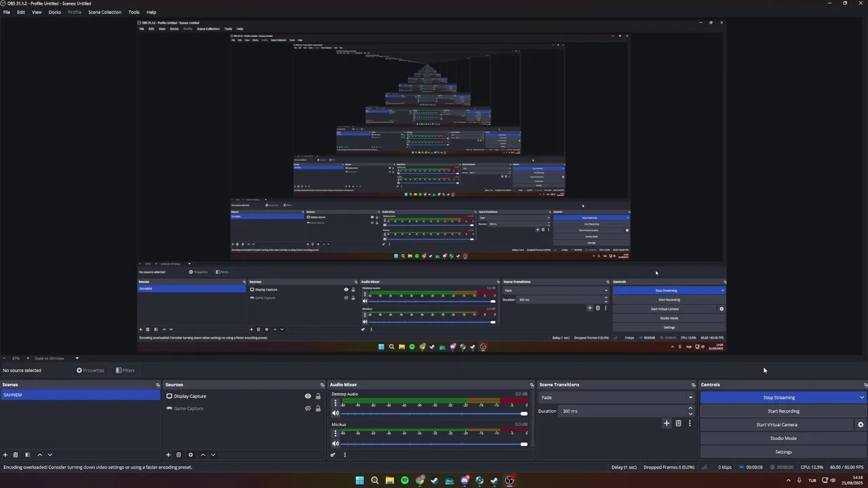Open Settings from Controls panel
The image size is (868, 488).
click(x=783, y=452)
